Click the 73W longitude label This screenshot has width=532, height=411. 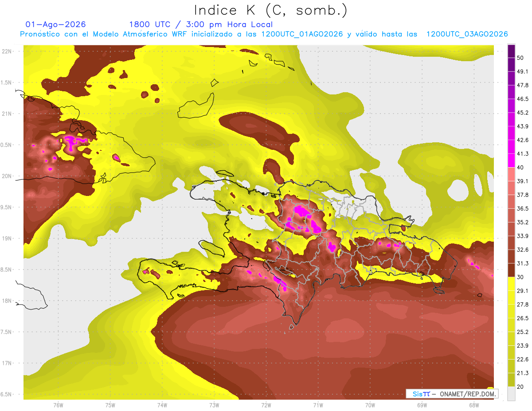tap(214, 405)
